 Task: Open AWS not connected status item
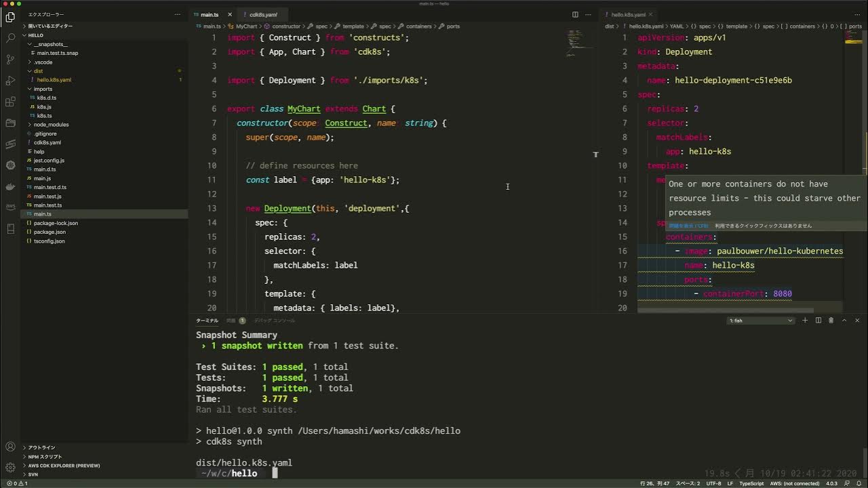coord(795,484)
